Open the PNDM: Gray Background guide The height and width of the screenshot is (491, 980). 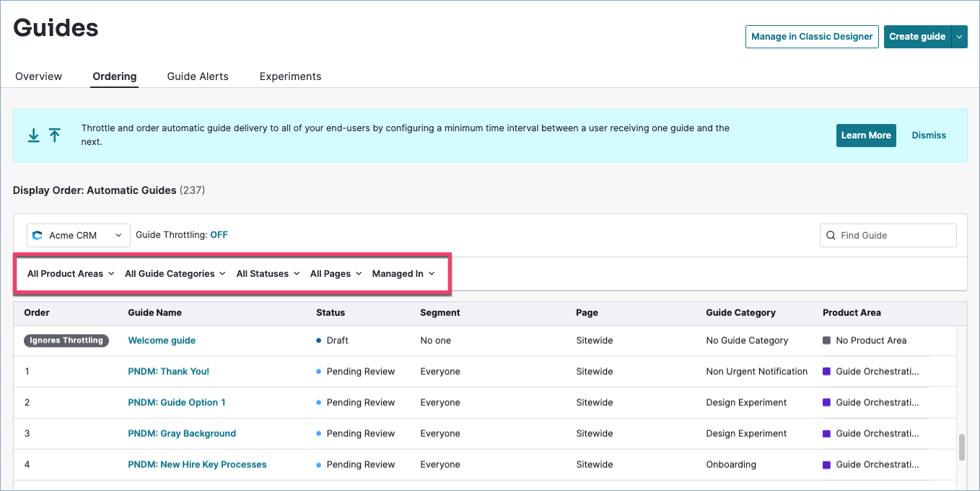(x=182, y=433)
